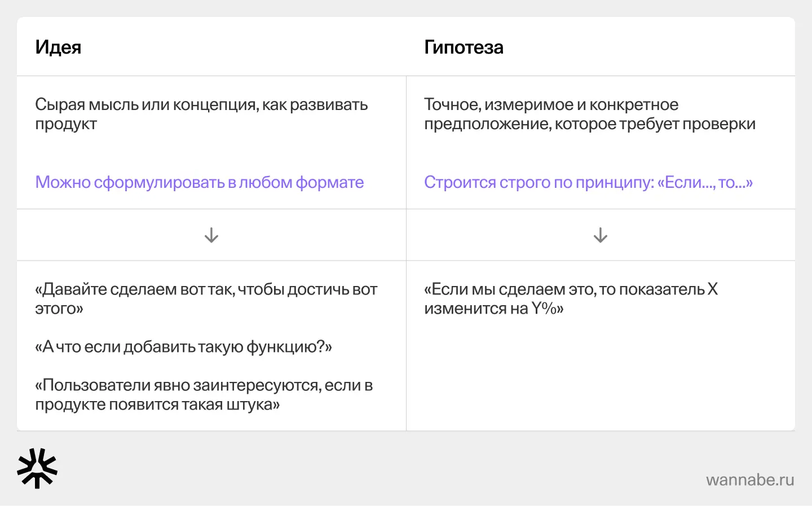The image size is (812, 506).
Task: Click the 'Точное, измеримое и конкретное' description
Action: [x=551, y=105]
